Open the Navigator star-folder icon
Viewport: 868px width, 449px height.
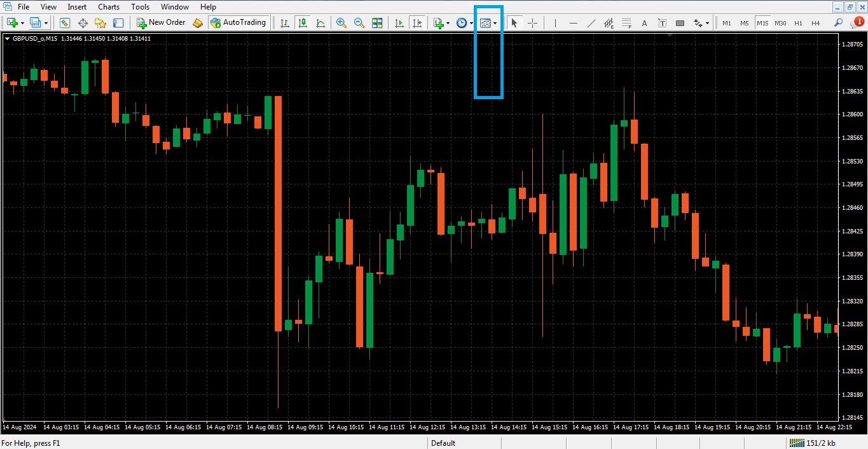(100, 23)
